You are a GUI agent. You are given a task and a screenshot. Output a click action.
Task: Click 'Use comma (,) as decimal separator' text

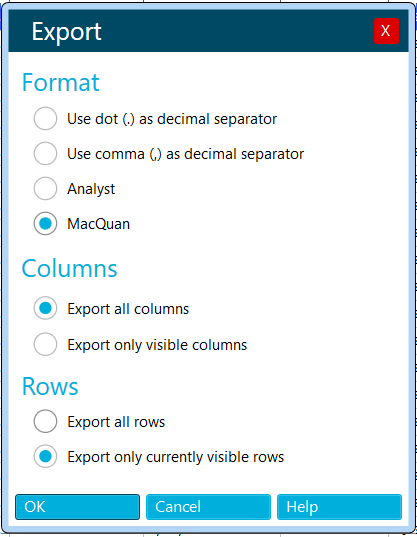[x=186, y=154]
